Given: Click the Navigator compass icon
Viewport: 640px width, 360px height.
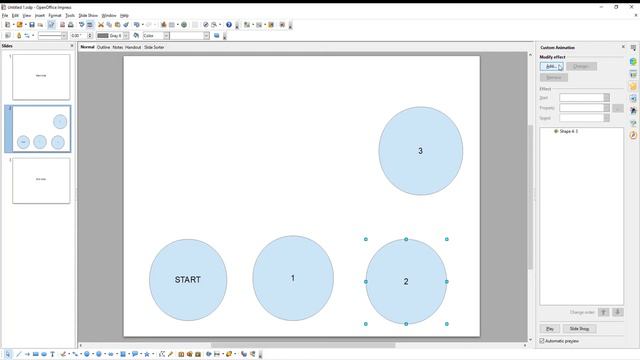Looking at the screenshot, I should click(206, 25).
